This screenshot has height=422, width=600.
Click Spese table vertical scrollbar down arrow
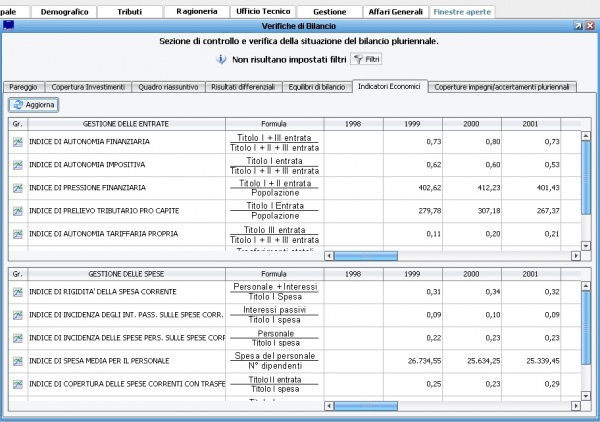point(586,396)
